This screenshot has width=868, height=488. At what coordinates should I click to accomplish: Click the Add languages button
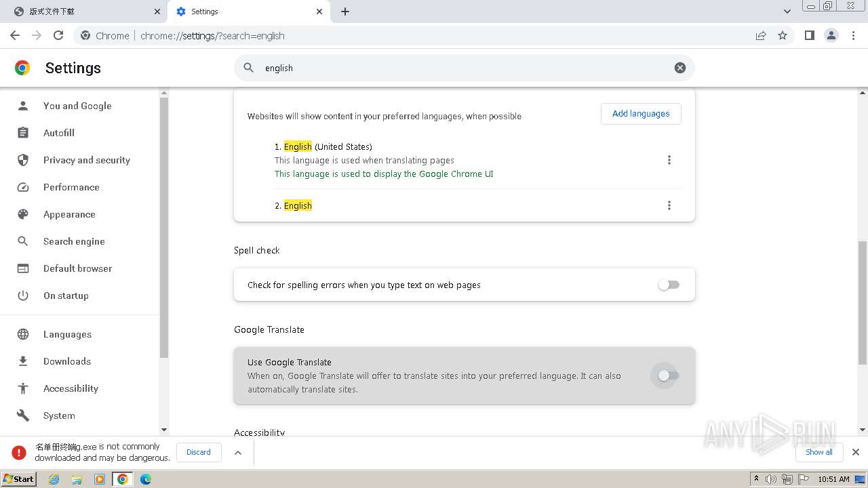(x=640, y=114)
